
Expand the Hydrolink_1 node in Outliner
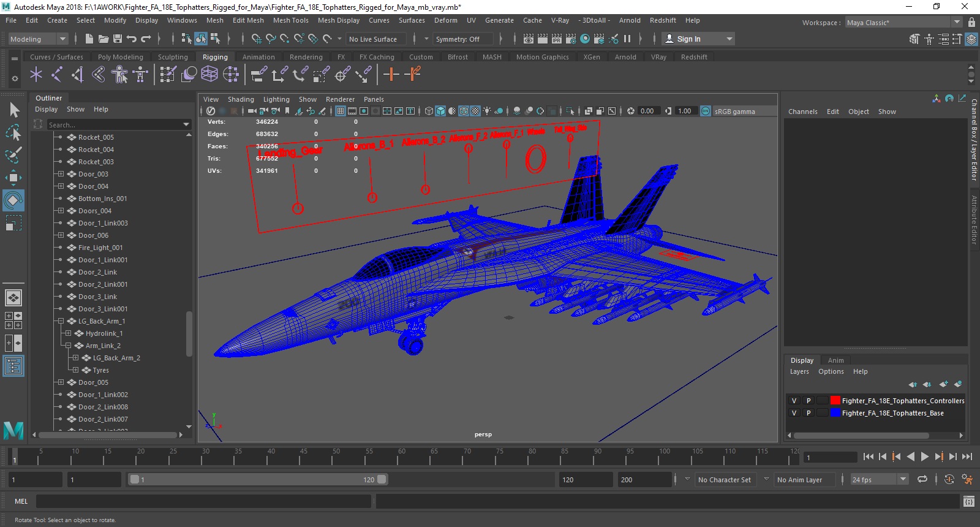tap(68, 333)
